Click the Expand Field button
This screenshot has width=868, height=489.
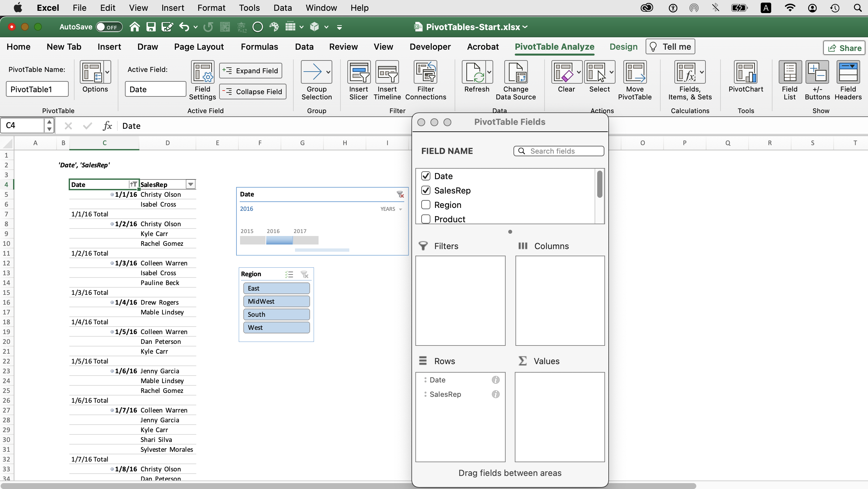click(x=250, y=71)
